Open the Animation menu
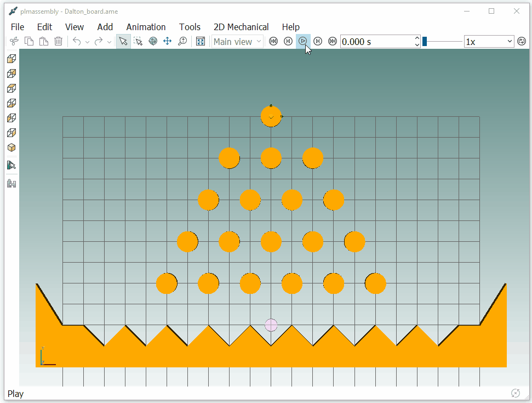The height and width of the screenshot is (403, 532). tap(146, 26)
